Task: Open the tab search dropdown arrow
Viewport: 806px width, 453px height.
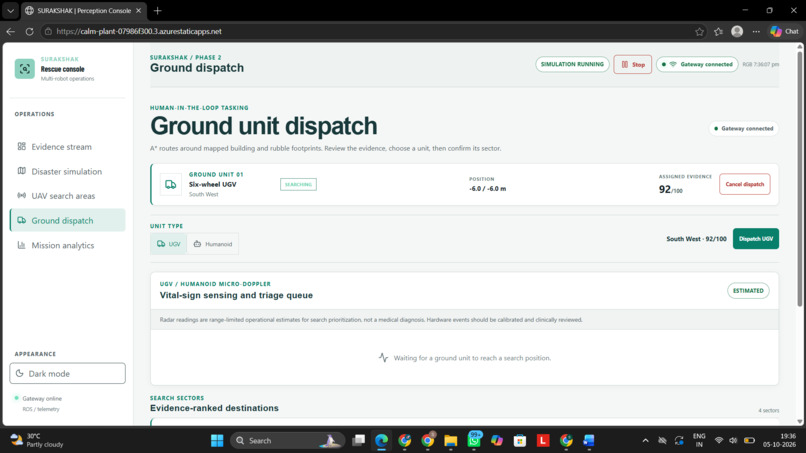Action: coord(10,10)
